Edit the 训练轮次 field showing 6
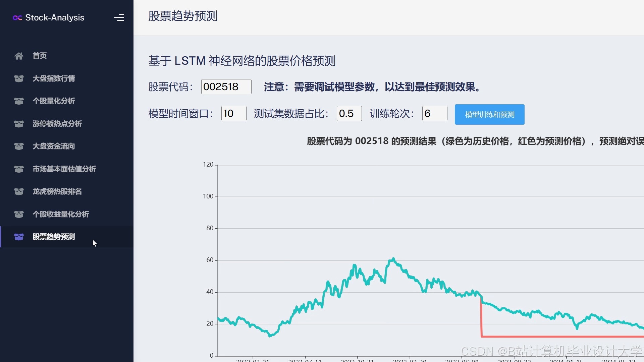 tap(434, 114)
